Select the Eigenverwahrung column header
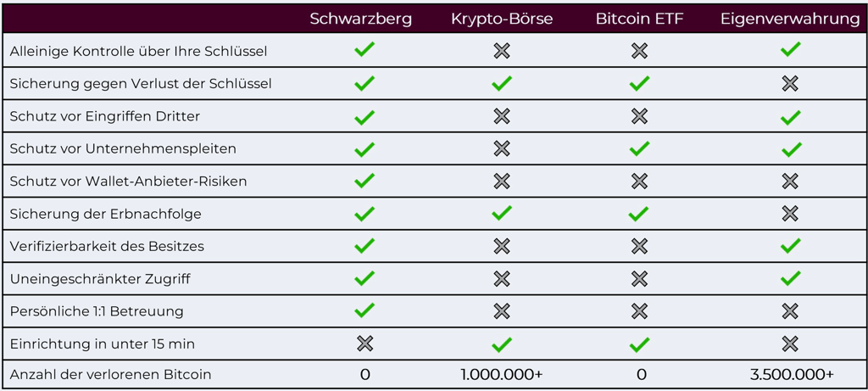Image resolution: width=868 pixels, height=391 pixels. click(790, 20)
